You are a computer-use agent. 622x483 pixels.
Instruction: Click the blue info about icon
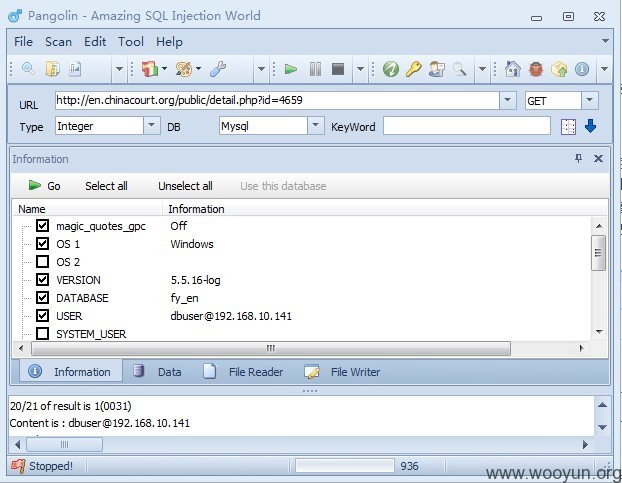[582, 69]
